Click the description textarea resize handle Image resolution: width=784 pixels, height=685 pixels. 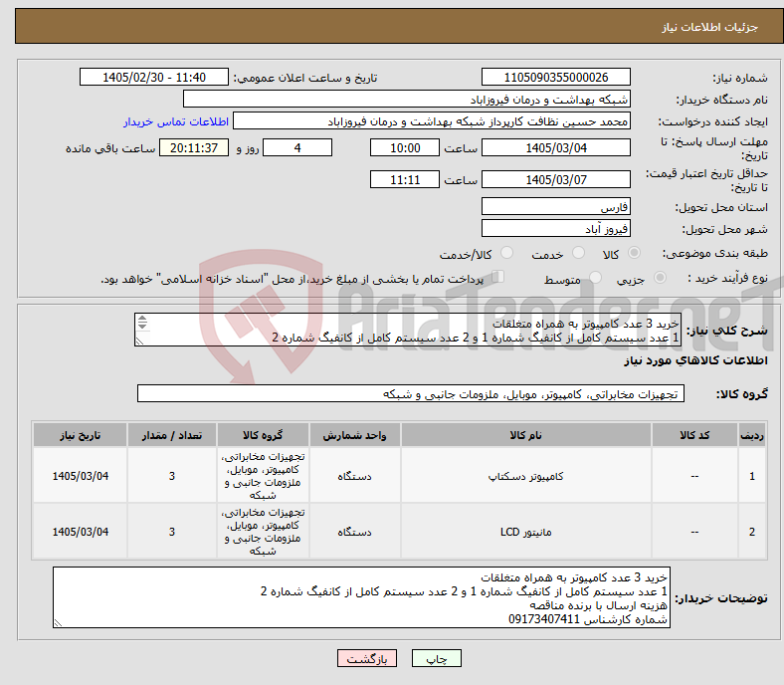pyautogui.click(x=139, y=342)
